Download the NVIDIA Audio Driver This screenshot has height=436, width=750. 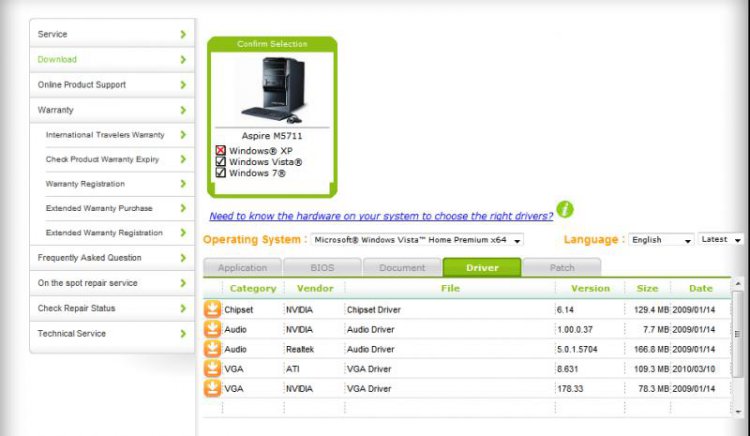pyautogui.click(x=212, y=329)
